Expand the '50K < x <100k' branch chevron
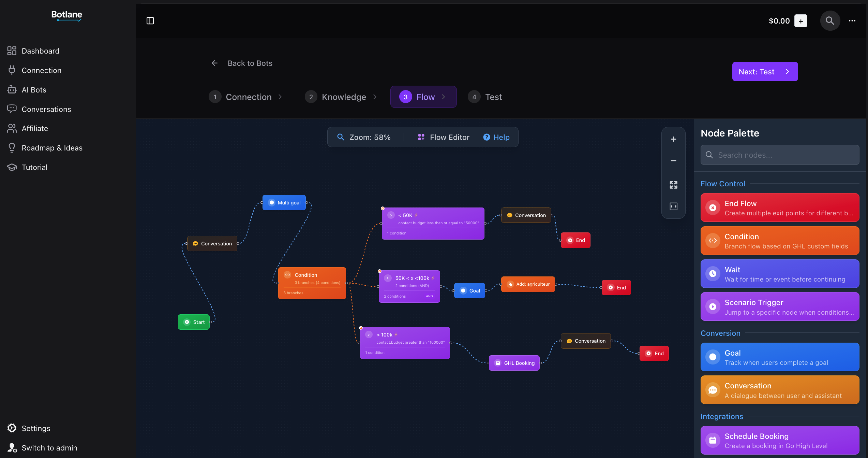868x458 pixels. [x=388, y=278]
